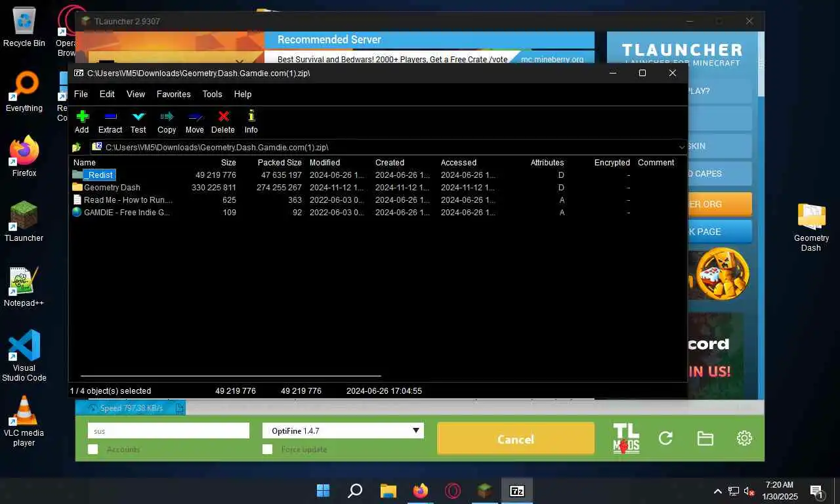Click the file list horizontal scrollbar
The width and height of the screenshot is (840, 504).
tap(230, 376)
